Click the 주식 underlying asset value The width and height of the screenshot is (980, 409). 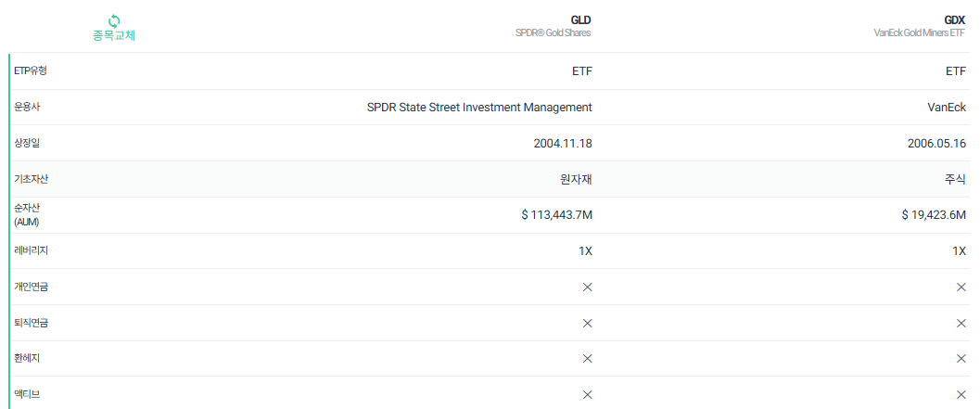pyautogui.click(x=956, y=180)
